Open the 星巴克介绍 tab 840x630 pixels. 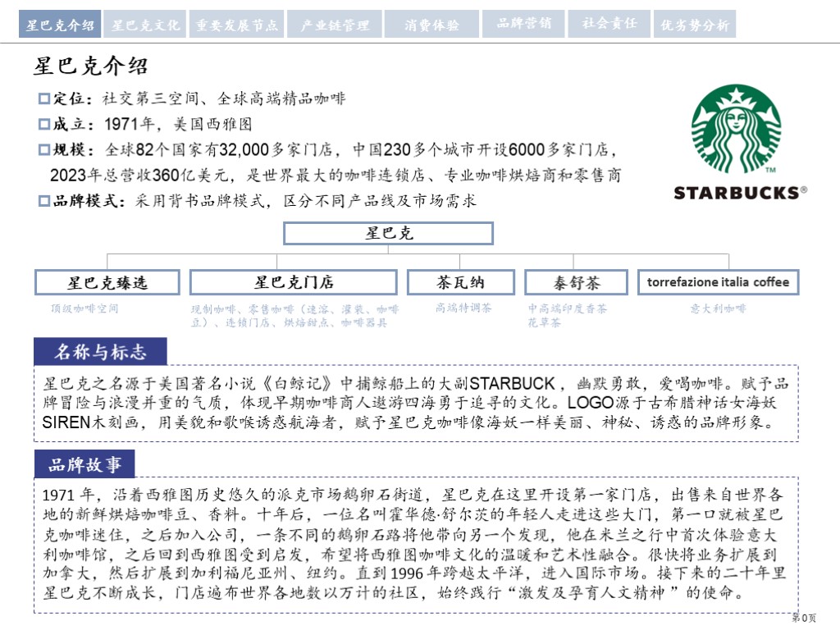(59, 25)
